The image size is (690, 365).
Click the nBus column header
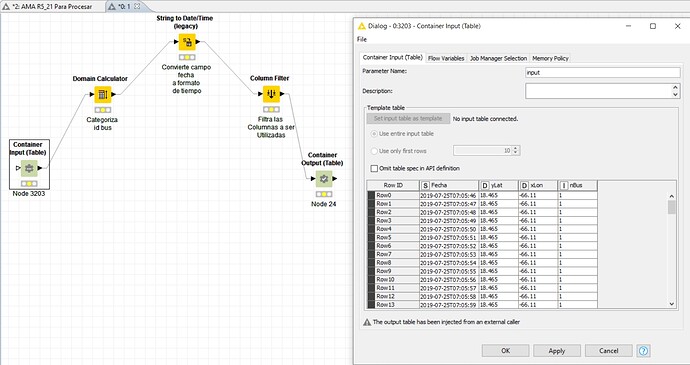pos(577,185)
